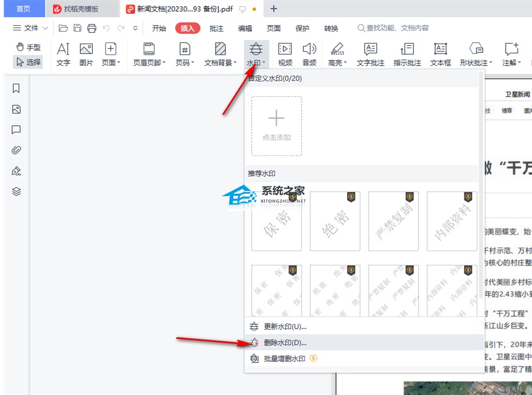
Task: Click the display icon on the pdf tab
Action: [242, 10]
